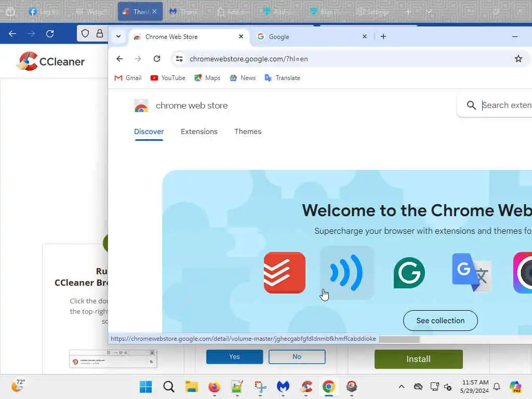Reload the Firefox CCleaner page
532x399 pixels.
coord(50,34)
